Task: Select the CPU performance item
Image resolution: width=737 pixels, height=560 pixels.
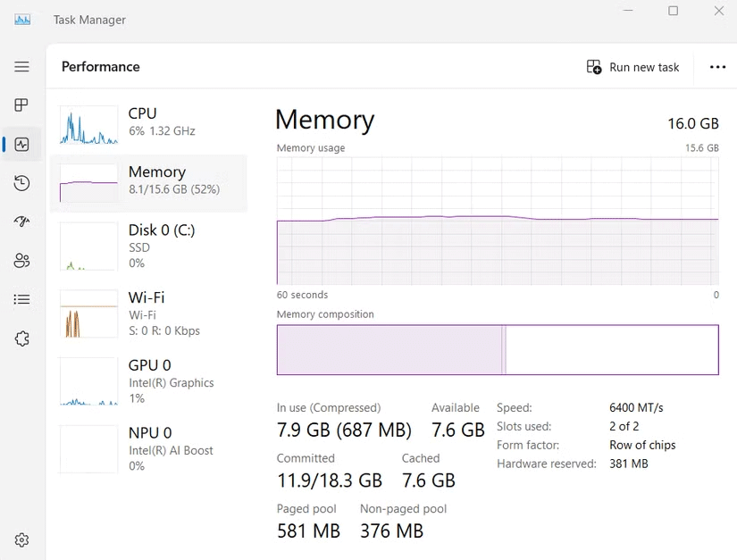Action: (x=148, y=122)
